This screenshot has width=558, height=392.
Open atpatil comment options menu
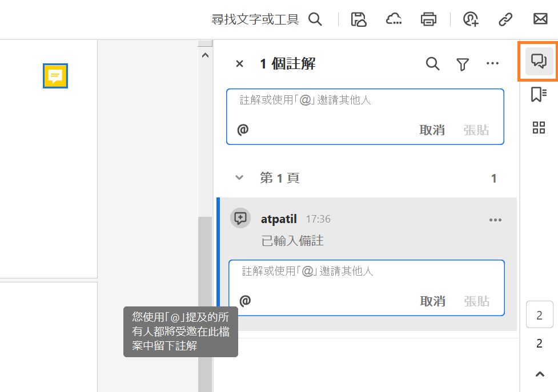pos(495,219)
